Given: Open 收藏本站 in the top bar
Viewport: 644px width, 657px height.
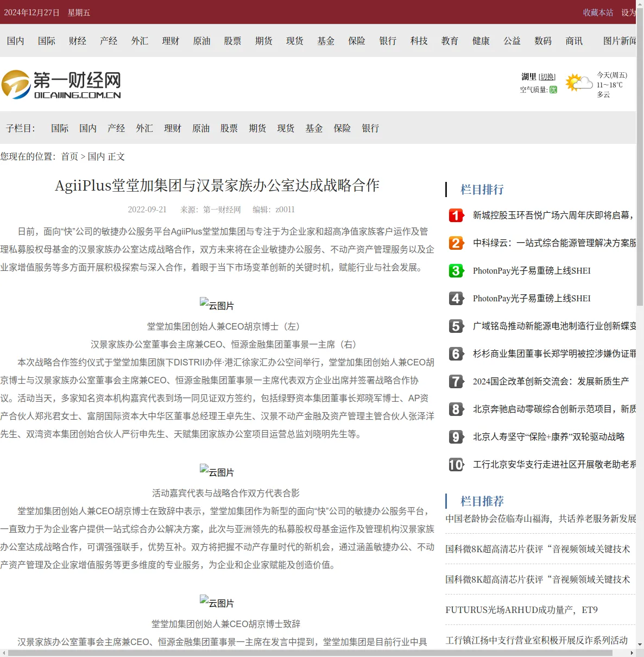Looking at the screenshot, I should point(598,12).
